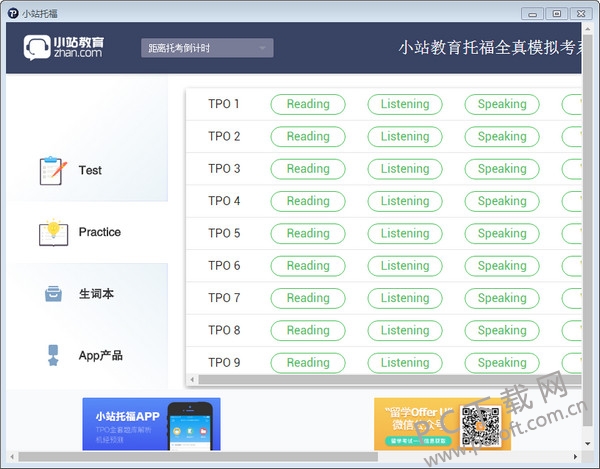This screenshot has height=469, width=600.
Task: Select TPO 3 Reading
Action: (308, 169)
